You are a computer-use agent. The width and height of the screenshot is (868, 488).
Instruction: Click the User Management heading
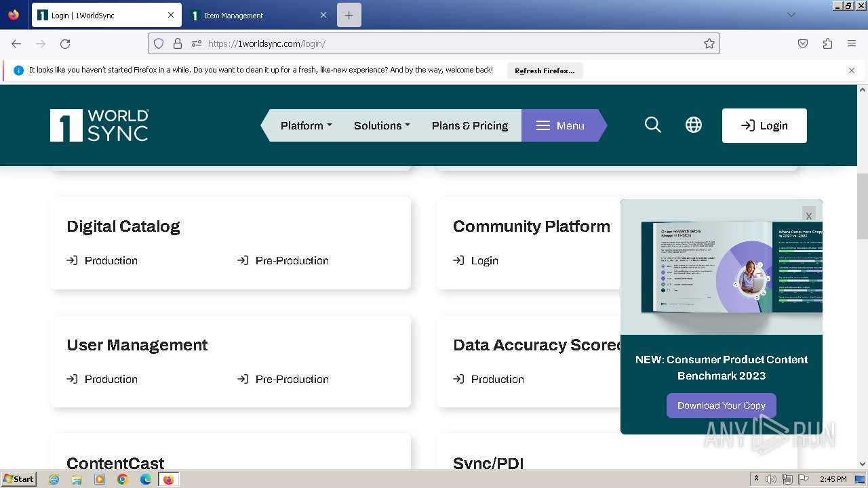point(137,345)
